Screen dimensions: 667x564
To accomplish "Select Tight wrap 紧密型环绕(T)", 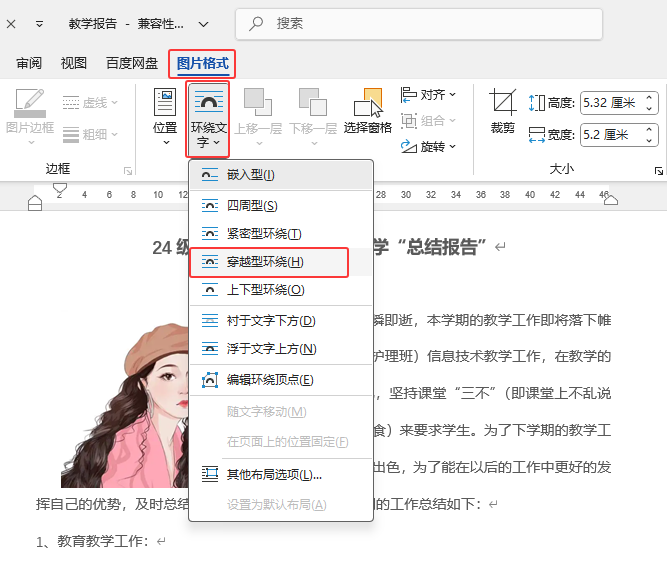I will 281,234.
